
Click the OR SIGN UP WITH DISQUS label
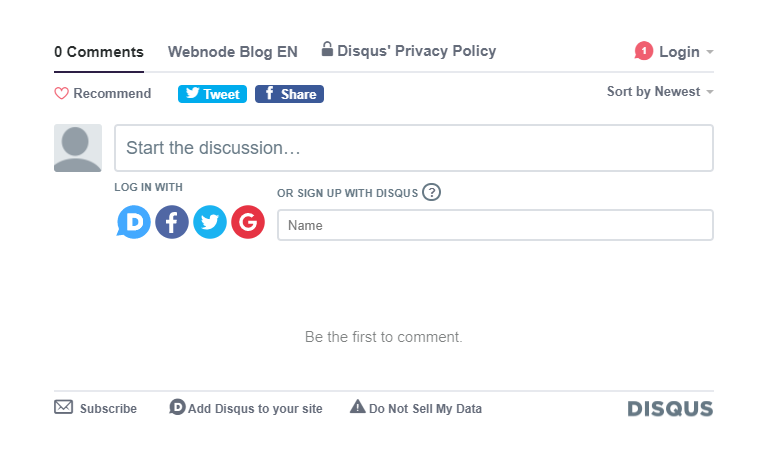click(348, 193)
